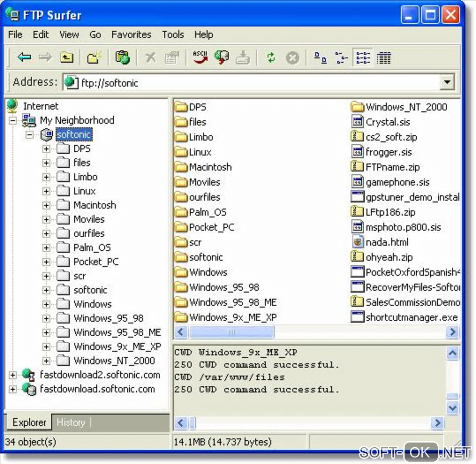Click the Windows_NT_2000 folder in file list
This screenshot has height=464, width=476.
click(399, 107)
